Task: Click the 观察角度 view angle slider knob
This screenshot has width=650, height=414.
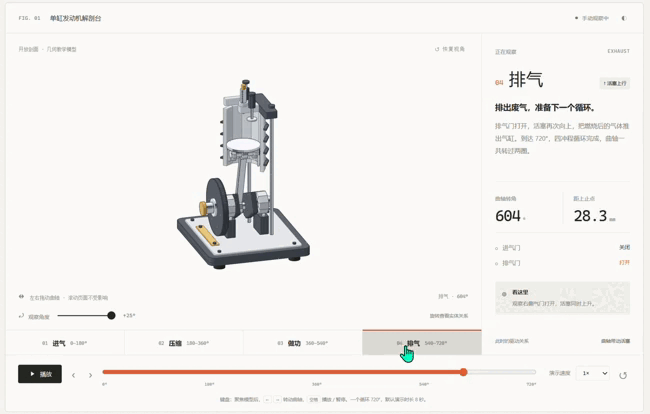Action: point(111,315)
